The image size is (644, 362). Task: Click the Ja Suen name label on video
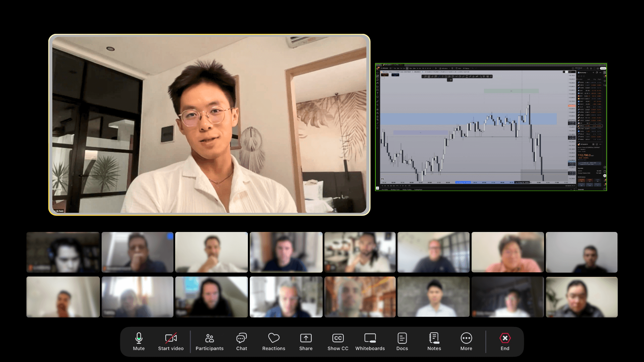point(59,211)
